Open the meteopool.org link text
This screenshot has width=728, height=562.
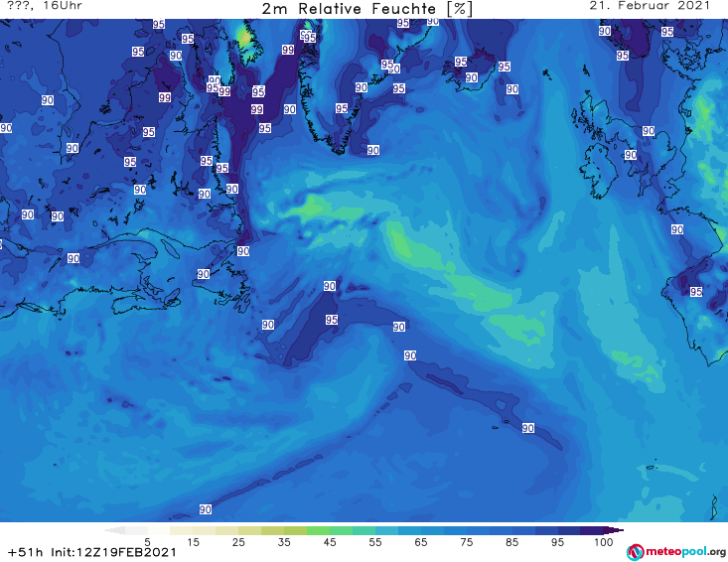685,551
